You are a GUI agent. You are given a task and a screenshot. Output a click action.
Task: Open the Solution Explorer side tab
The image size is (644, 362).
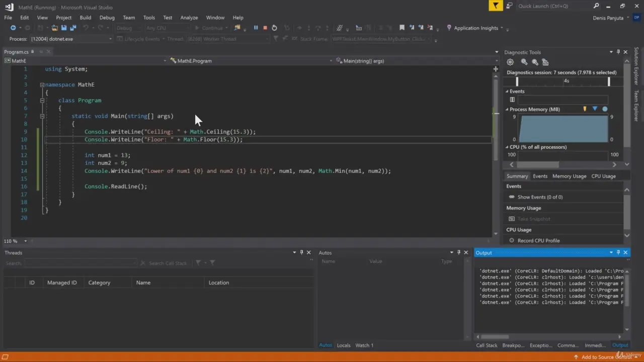click(x=636, y=66)
